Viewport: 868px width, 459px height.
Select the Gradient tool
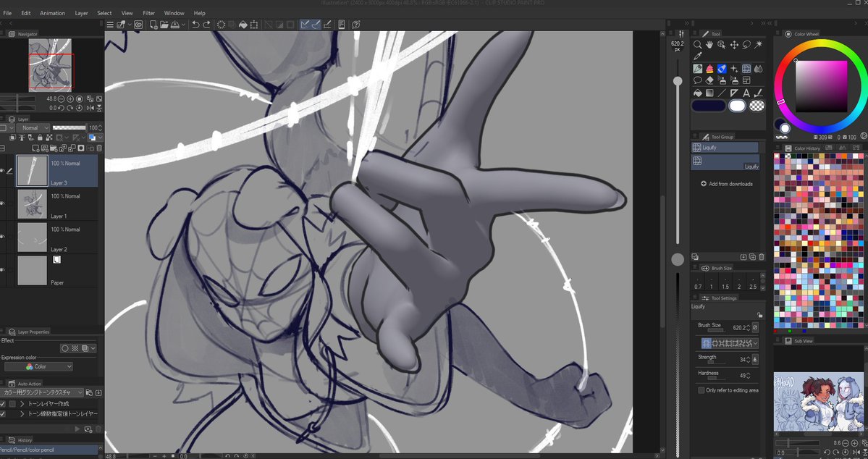709,93
